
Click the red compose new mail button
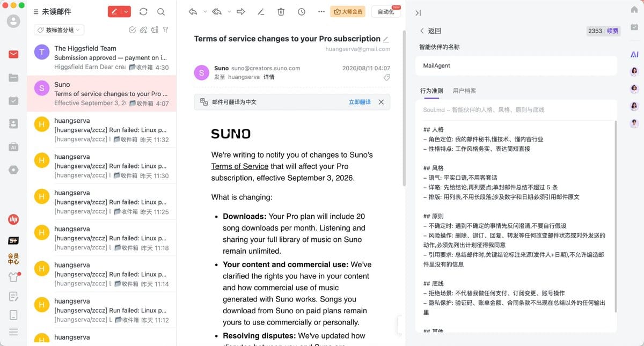click(114, 11)
